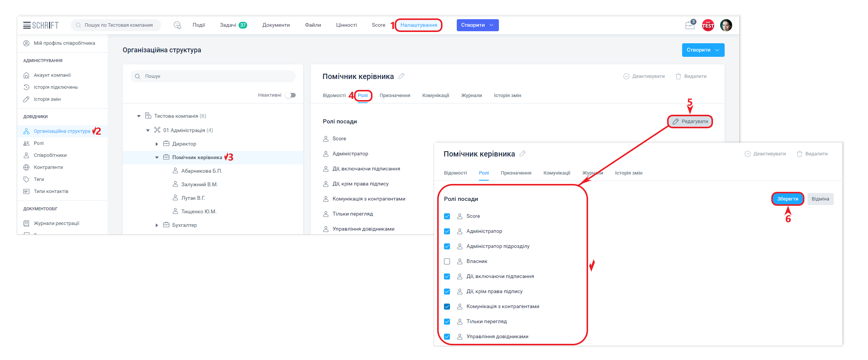Click the chat assistant icon in top bar
The height and width of the screenshot is (360, 868).
point(177,25)
